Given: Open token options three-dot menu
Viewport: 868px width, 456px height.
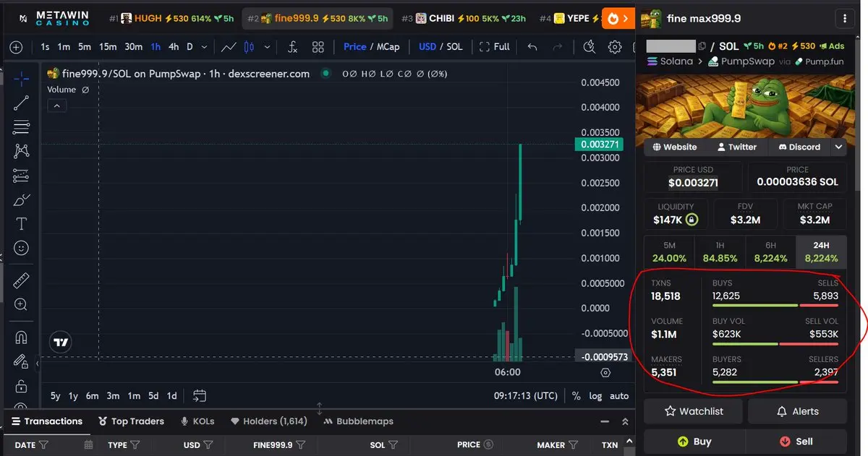Looking at the screenshot, I should point(845,18).
